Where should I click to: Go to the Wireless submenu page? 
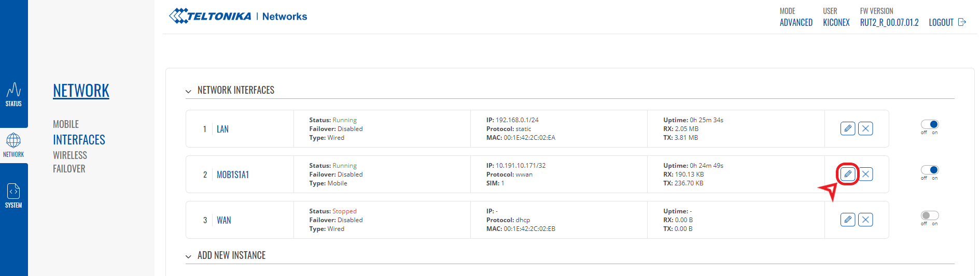click(70, 155)
